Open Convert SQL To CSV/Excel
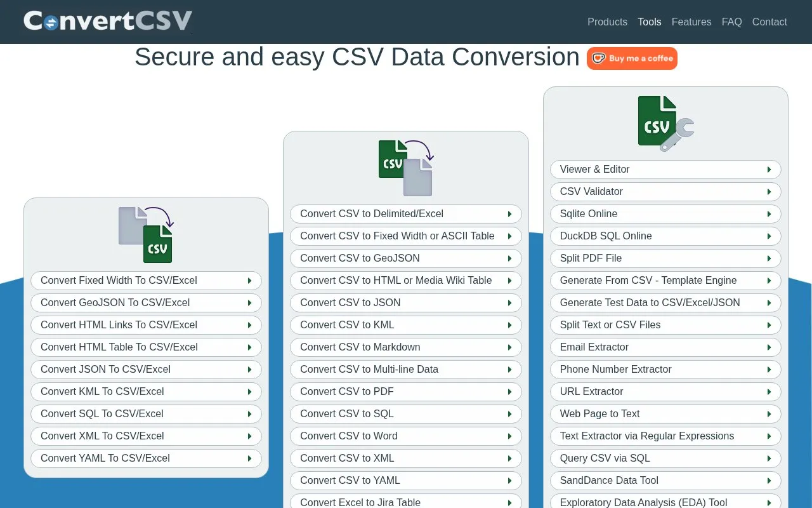Viewport: 812px width, 508px height. click(146, 414)
